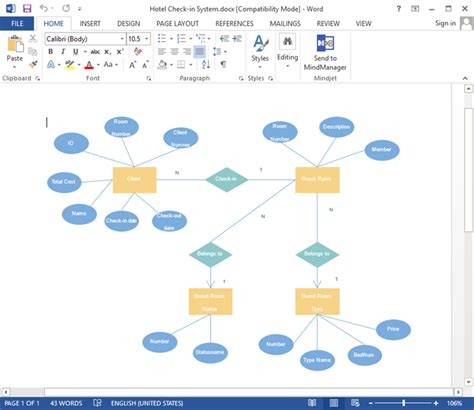The width and height of the screenshot is (474, 410).
Task: Toggle superscript formatting
Action: [120, 52]
